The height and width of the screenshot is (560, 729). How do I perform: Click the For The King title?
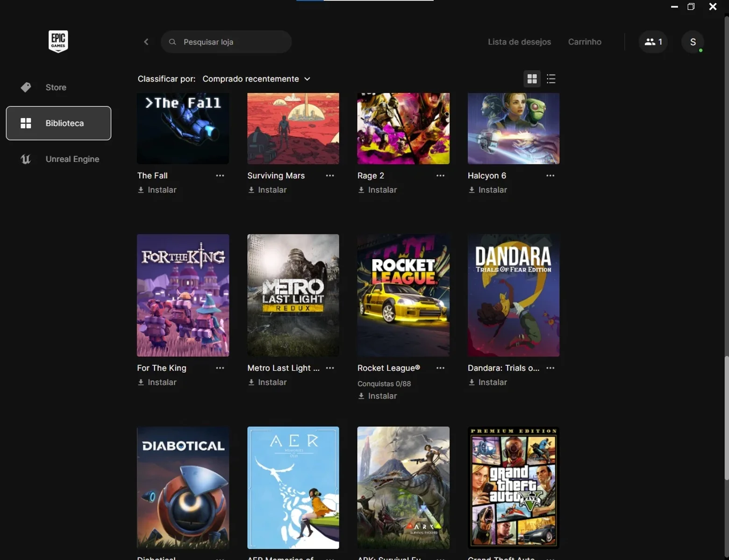162,368
